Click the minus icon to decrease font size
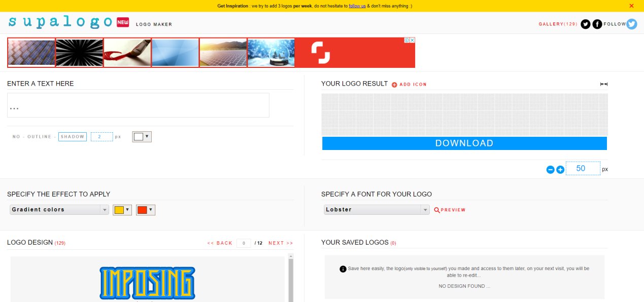The width and height of the screenshot is (644, 302). (x=550, y=169)
